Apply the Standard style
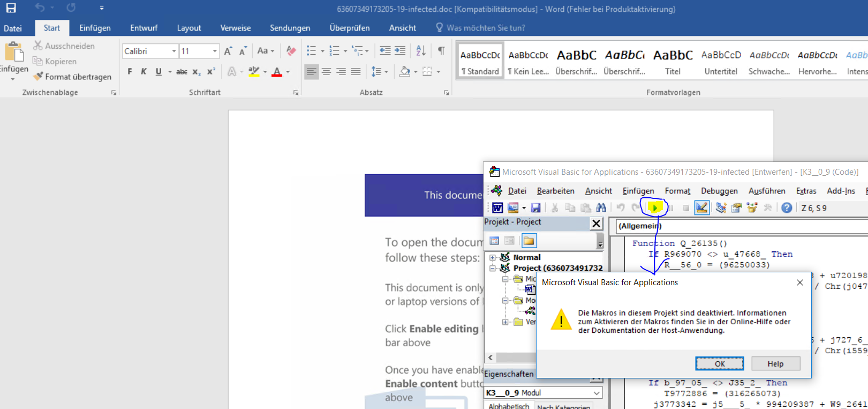The width and height of the screenshot is (868, 409). tap(480, 61)
